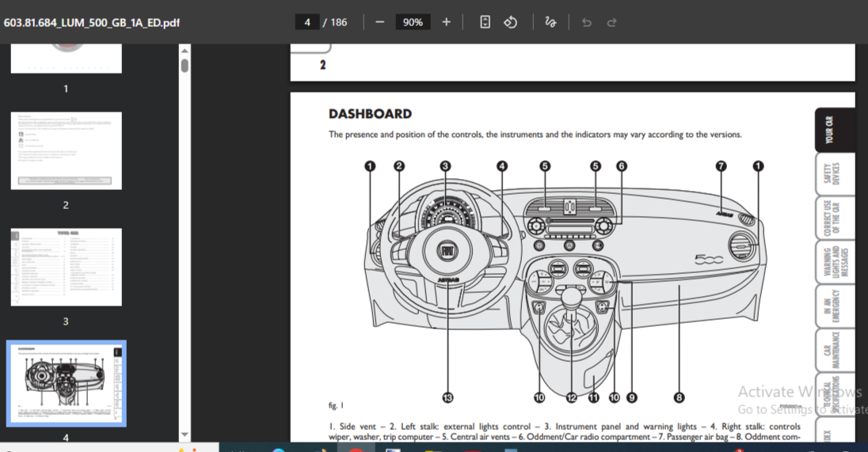Select the highlighted page 4 thumbnail
This screenshot has height=452, width=868.
[x=67, y=384]
